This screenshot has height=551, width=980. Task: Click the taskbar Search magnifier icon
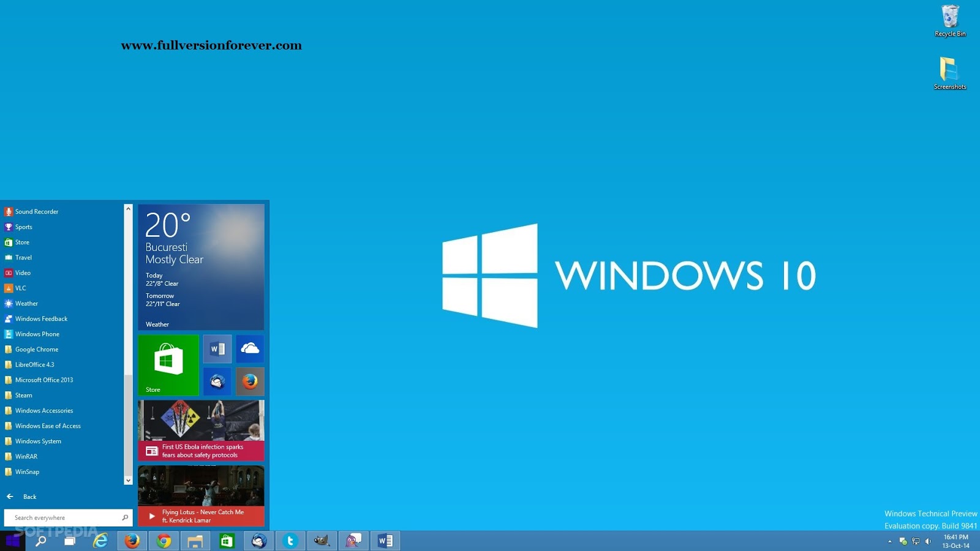[41, 541]
